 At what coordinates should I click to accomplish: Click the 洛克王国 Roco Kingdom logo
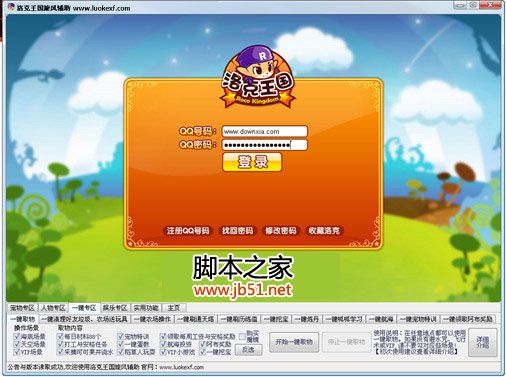coord(258,77)
